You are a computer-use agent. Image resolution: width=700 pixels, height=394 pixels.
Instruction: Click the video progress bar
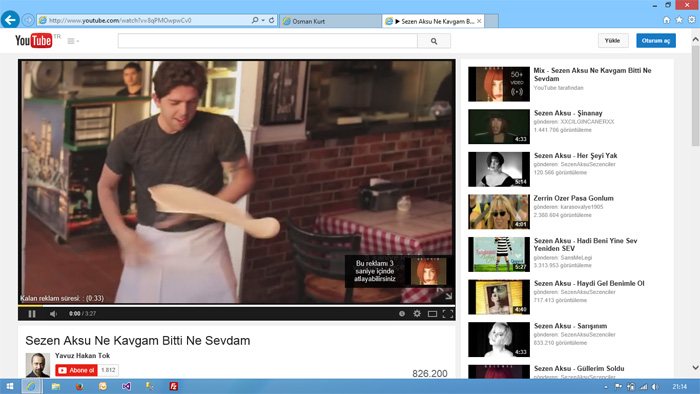(x=237, y=306)
